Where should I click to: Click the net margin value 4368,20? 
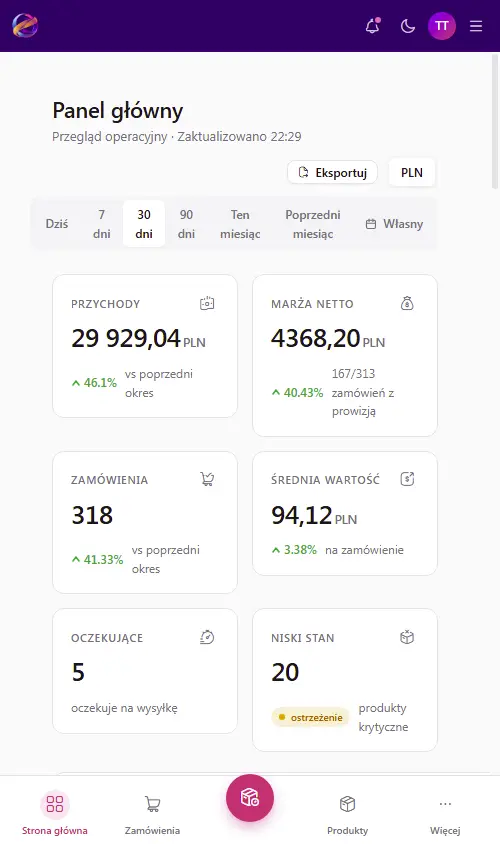(x=316, y=339)
